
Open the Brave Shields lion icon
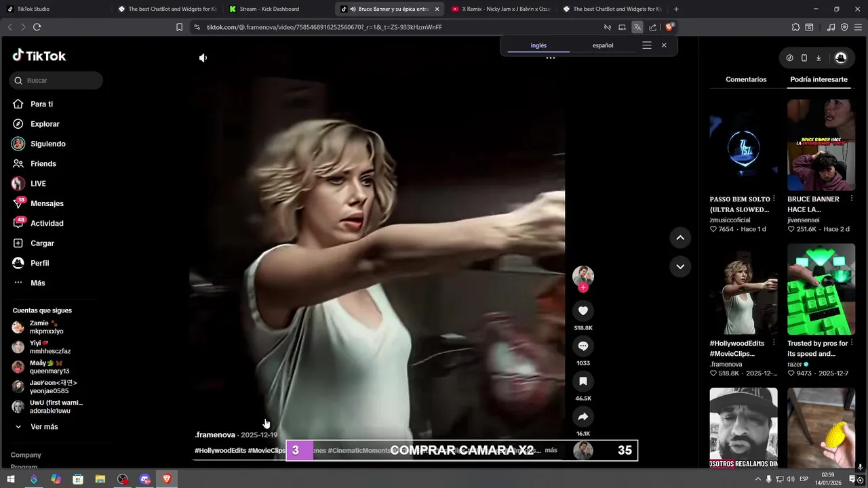pos(669,27)
